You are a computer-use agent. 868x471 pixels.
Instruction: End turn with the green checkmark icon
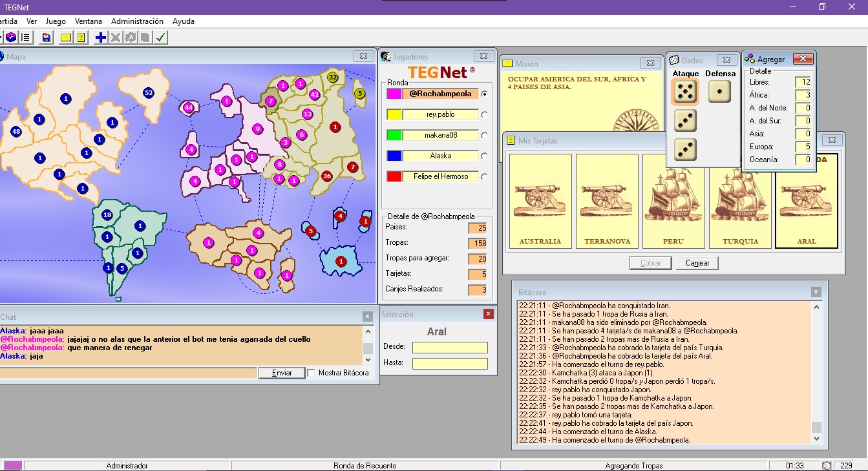coord(161,37)
